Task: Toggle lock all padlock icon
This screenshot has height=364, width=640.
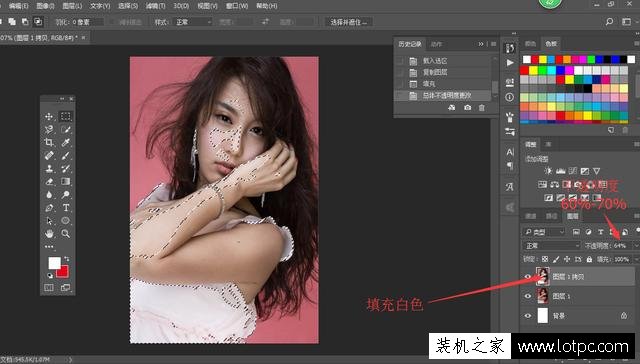Action: point(589,259)
